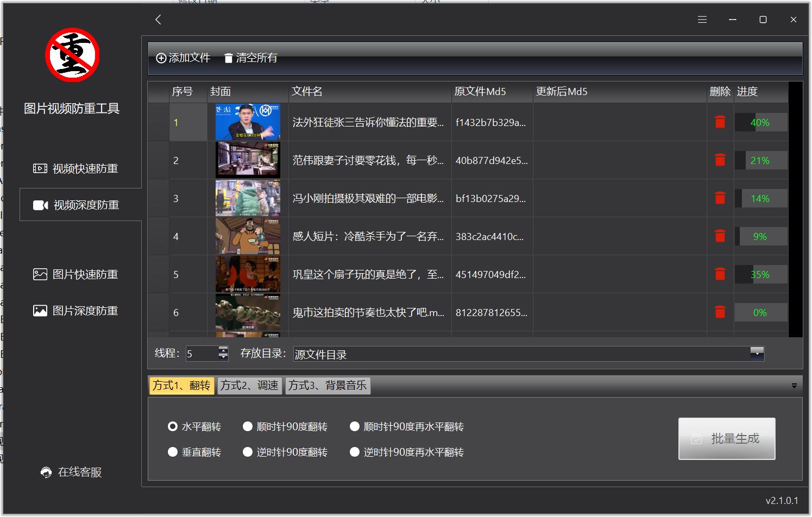Go back using the top-left arrow

click(158, 20)
